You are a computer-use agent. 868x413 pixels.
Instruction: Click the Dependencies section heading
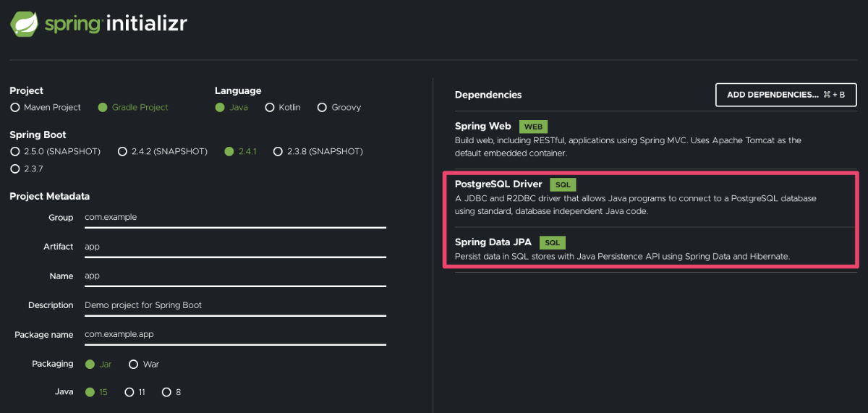[x=488, y=95]
